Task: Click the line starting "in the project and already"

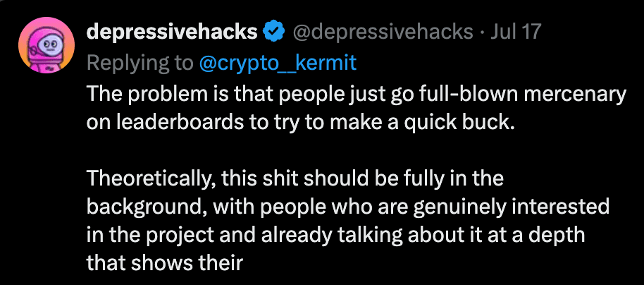Action: (335, 235)
